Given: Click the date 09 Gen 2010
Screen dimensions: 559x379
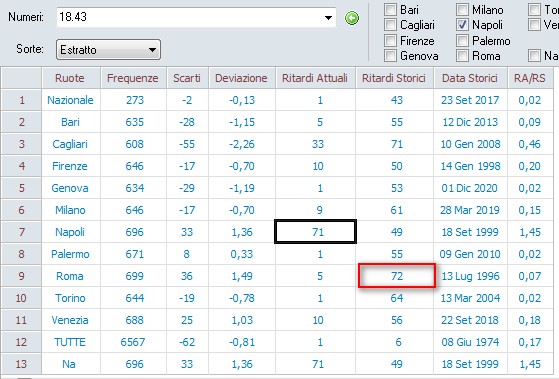Looking at the screenshot, I should click(x=470, y=254).
